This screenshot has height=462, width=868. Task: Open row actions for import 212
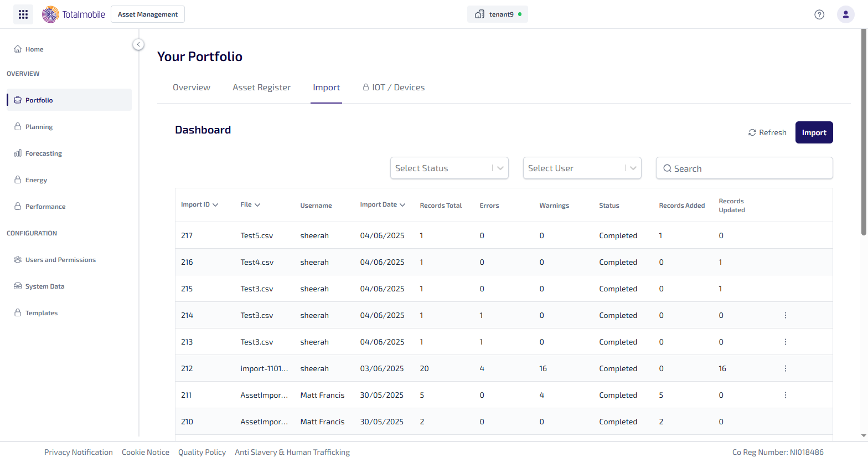(x=785, y=368)
